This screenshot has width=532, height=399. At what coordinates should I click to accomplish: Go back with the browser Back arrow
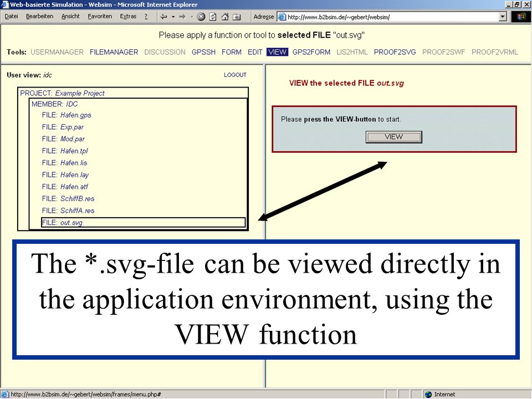pos(164,17)
